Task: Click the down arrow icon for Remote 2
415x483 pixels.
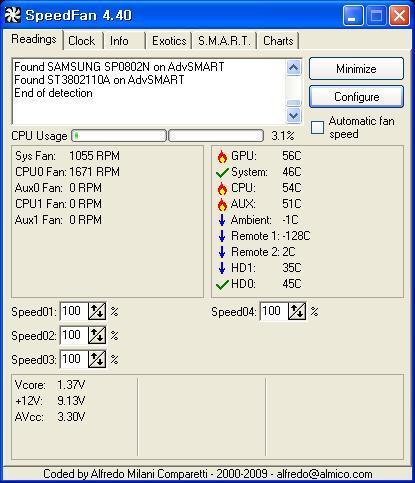Action: pyautogui.click(x=222, y=252)
